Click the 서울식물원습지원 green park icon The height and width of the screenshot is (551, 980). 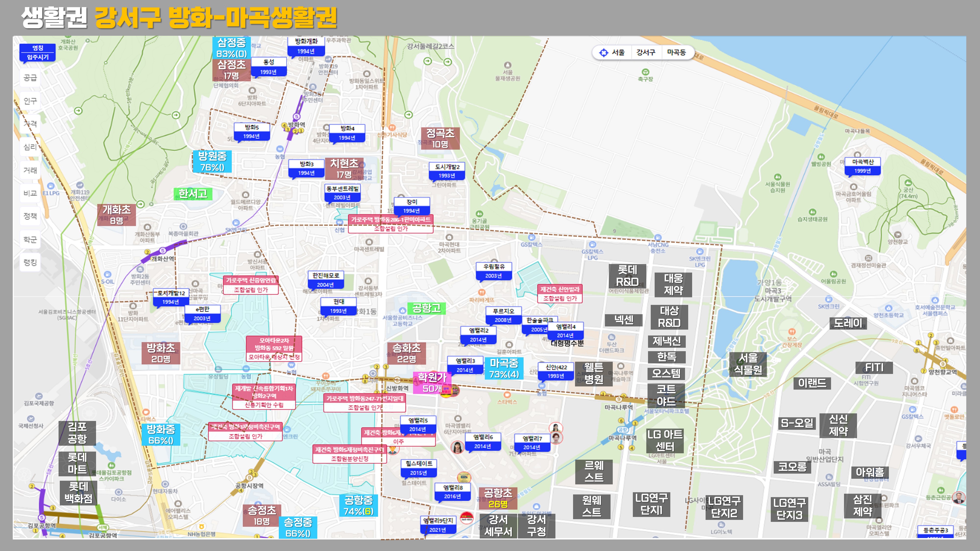[778, 177]
